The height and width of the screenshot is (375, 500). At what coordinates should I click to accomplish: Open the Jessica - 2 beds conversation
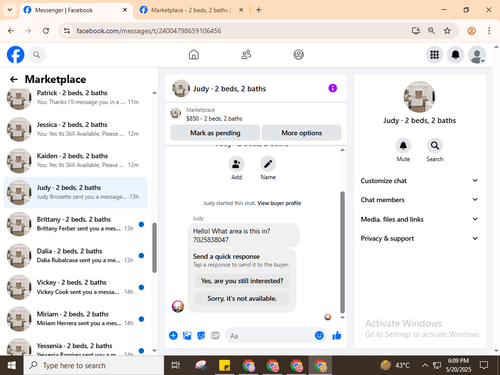pyautogui.click(x=75, y=129)
